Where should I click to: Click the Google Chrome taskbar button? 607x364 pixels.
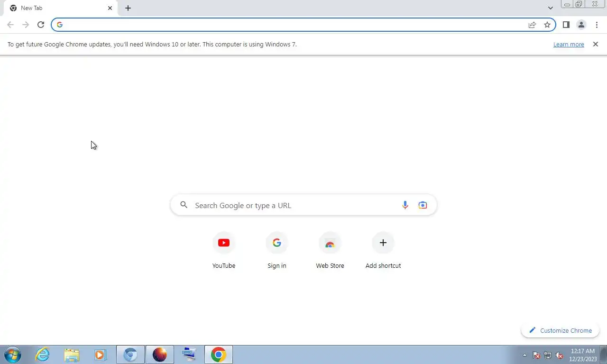(219, 355)
